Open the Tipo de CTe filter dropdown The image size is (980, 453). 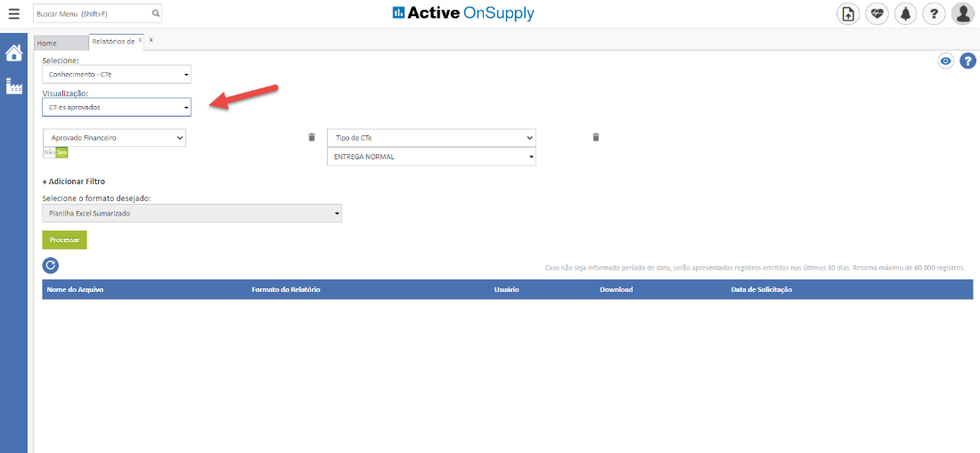pyautogui.click(x=432, y=138)
